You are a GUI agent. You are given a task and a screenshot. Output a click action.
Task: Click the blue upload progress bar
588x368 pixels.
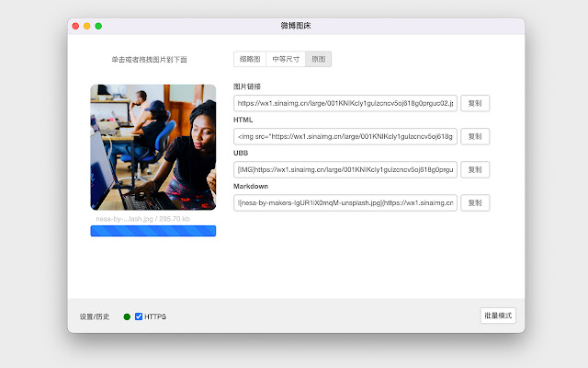pyautogui.click(x=153, y=231)
